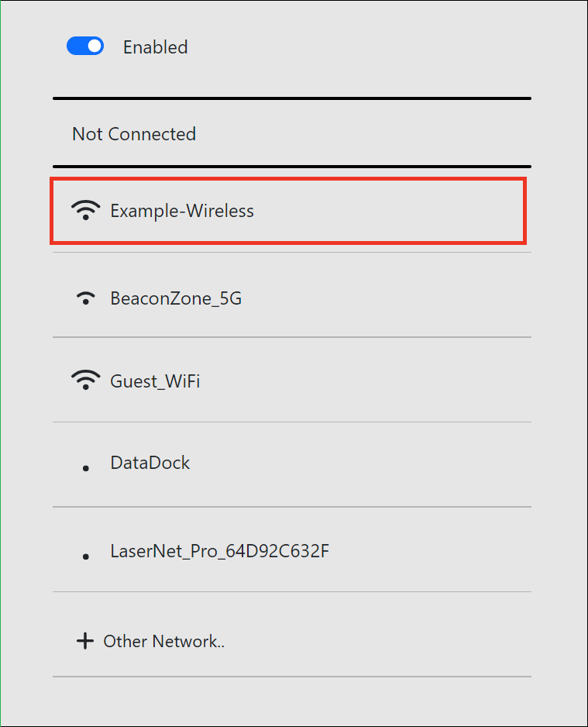This screenshot has width=588, height=727.
Task: Pick the DataDock network name
Action: pos(150,463)
